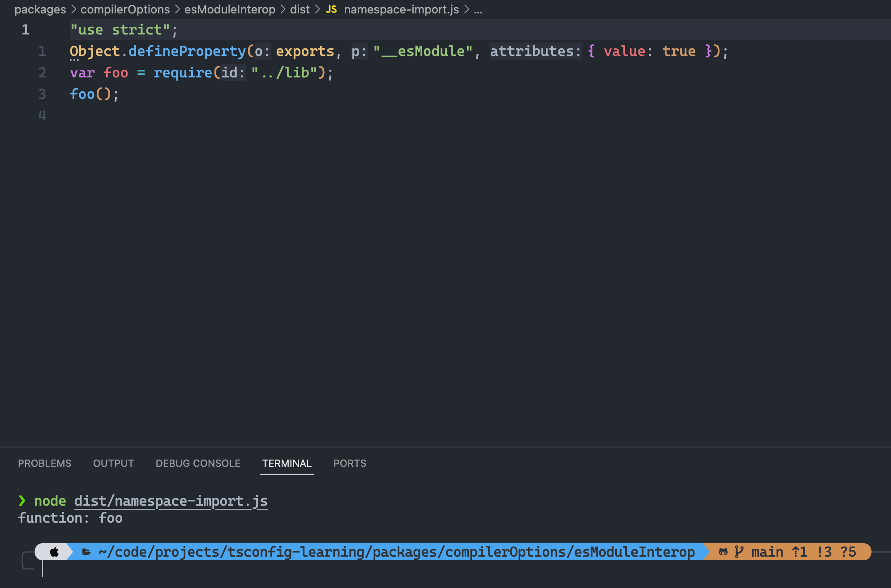The width and height of the screenshot is (891, 588).
Task: Click the namespace-import.js breadcrumb file name
Action: tap(401, 9)
